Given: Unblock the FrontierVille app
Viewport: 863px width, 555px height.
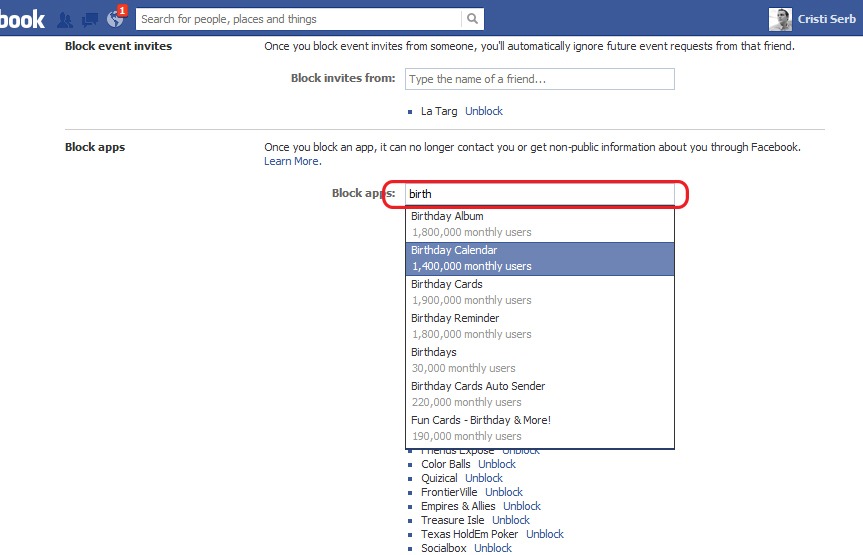Looking at the screenshot, I should click(504, 492).
